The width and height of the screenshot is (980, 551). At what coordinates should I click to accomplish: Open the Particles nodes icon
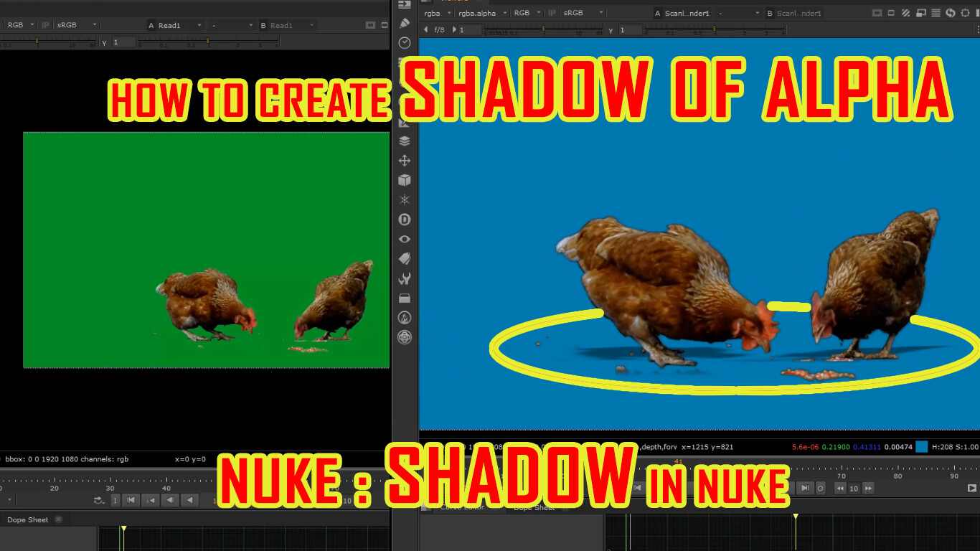pos(405,199)
